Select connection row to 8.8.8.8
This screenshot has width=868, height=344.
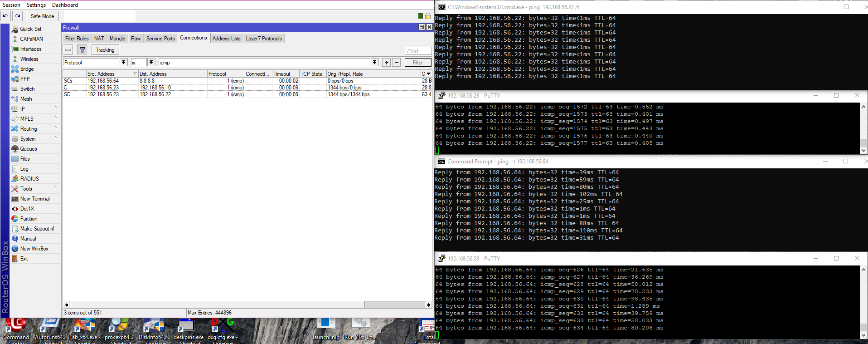[247, 81]
